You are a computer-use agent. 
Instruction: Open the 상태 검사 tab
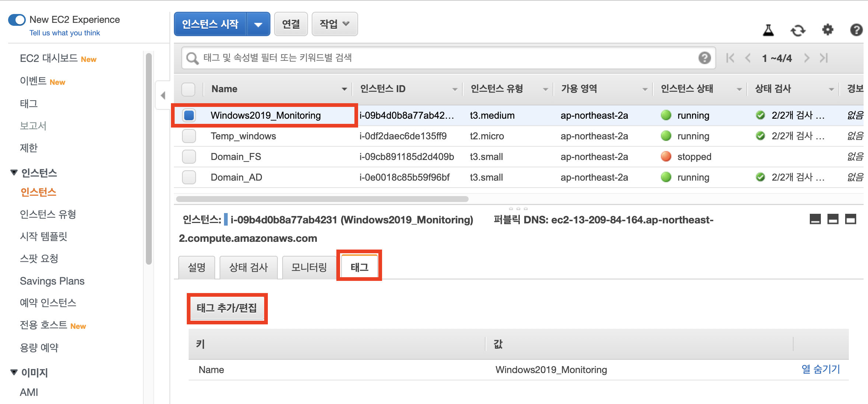tap(248, 267)
